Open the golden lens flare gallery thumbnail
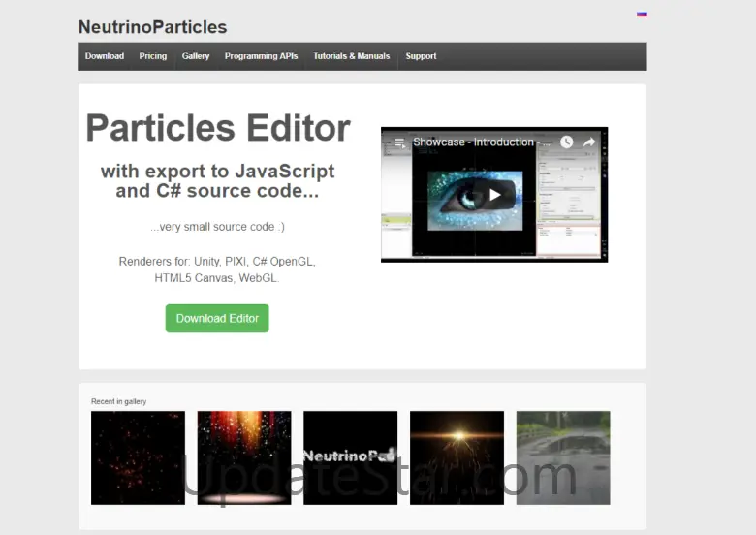 (457, 457)
